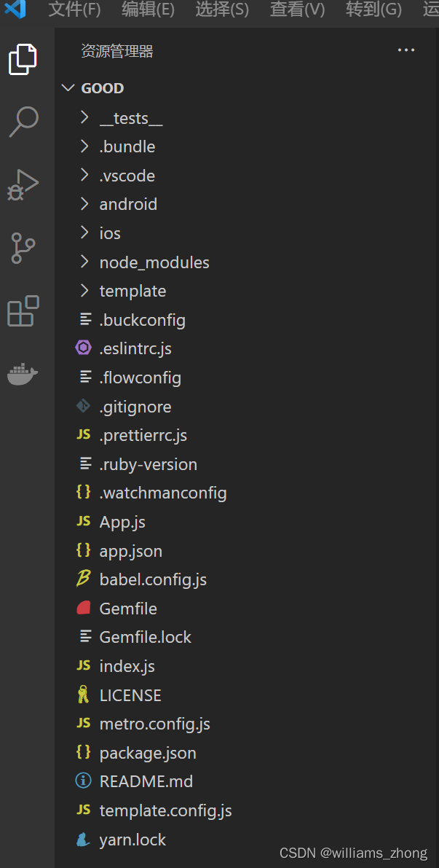The width and height of the screenshot is (439, 868).
Task: Open the 选择(S) menu
Action: click(x=222, y=9)
